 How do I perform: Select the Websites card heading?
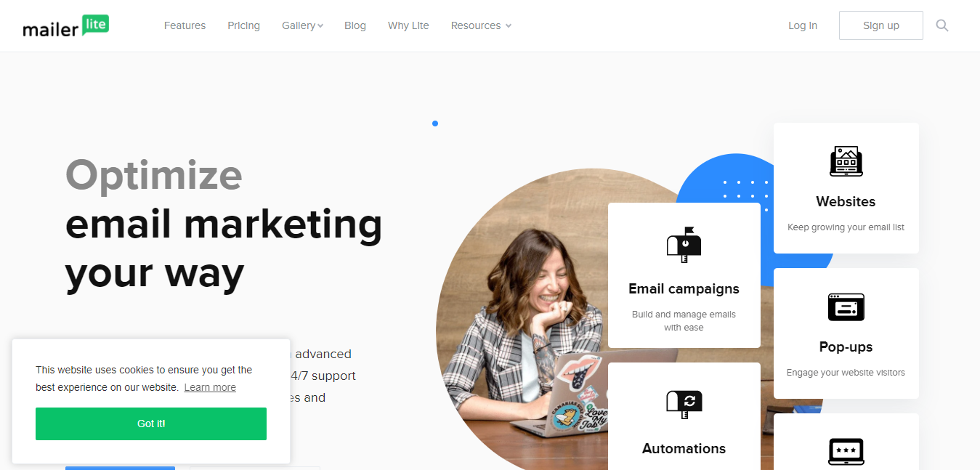[x=846, y=201]
